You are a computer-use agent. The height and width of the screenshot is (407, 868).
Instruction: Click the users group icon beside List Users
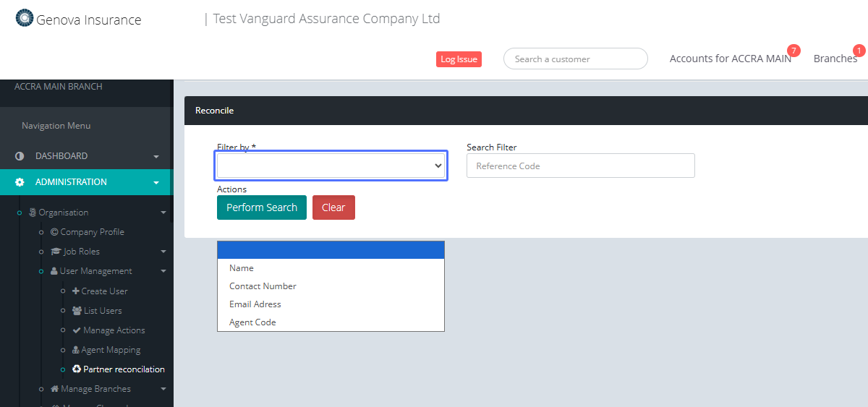pos(77,311)
